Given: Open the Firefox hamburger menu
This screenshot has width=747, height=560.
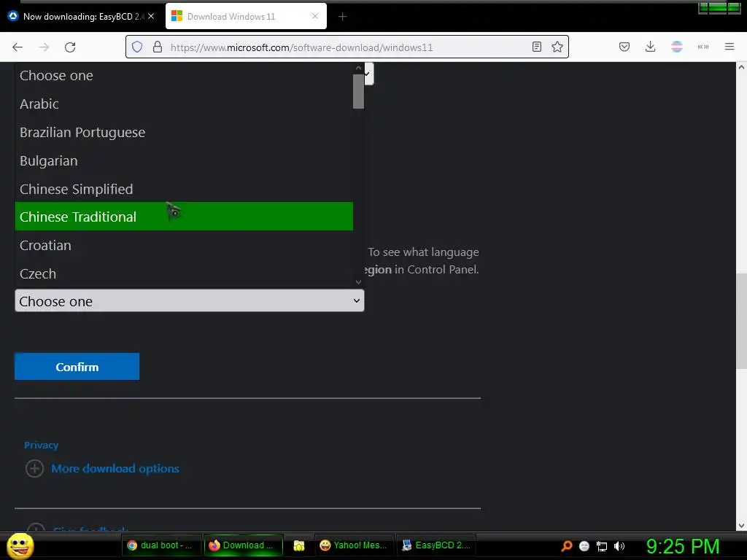Looking at the screenshot, I should (x=729, y=47).
